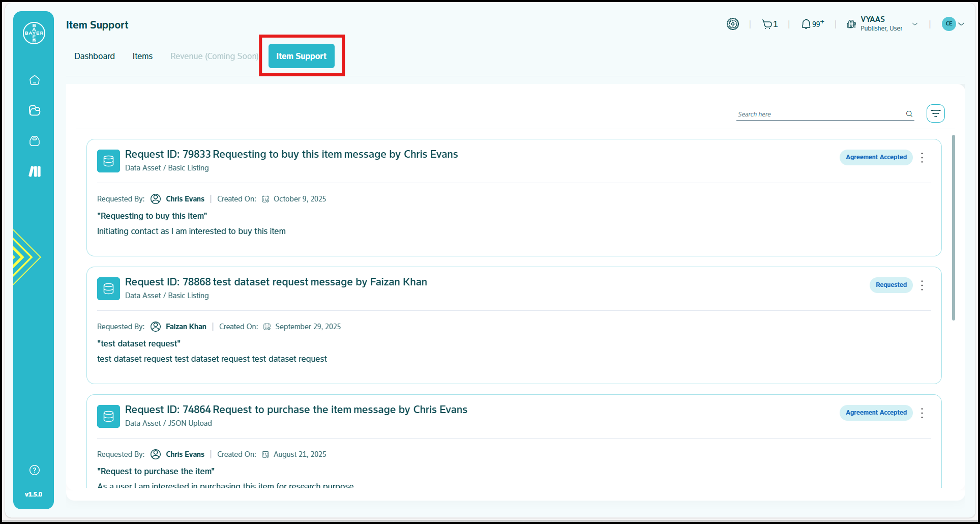
Task: Expand the VYAAS organization dropdown
Action: [914, 24]
